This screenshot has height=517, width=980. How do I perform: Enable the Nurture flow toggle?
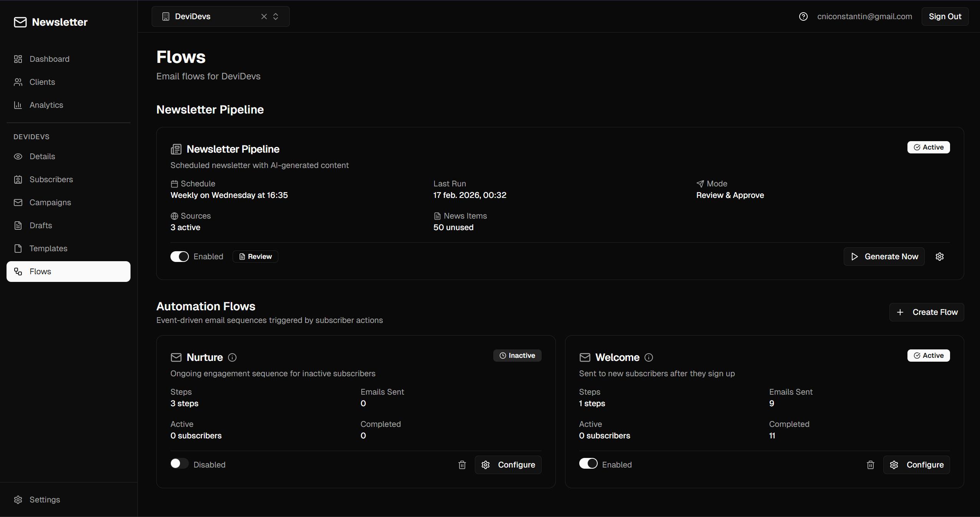pyautogui.click(x=179, y=464)
